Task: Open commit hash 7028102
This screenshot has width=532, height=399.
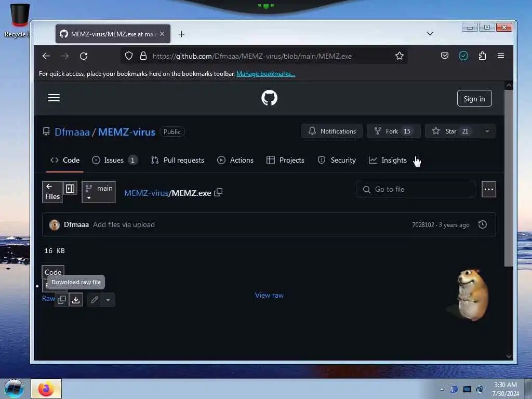Action: coord(423,225)
